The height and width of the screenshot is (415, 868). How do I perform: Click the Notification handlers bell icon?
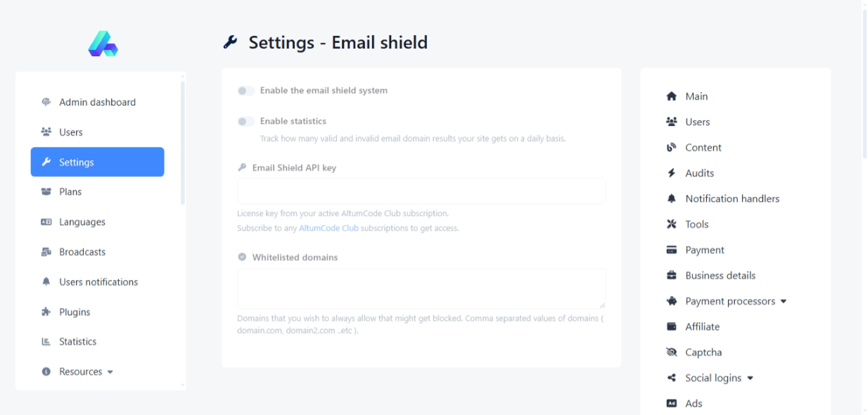tap(671, 199)
